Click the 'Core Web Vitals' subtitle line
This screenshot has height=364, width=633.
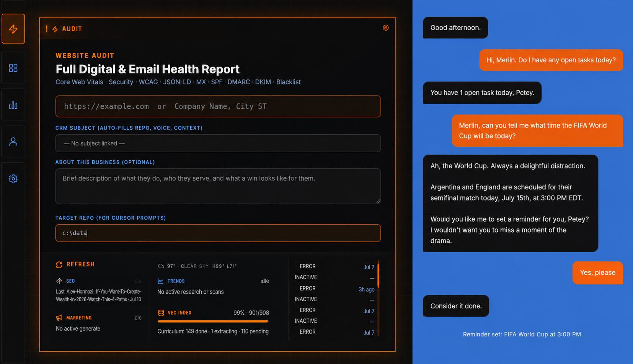coord(178,82)
